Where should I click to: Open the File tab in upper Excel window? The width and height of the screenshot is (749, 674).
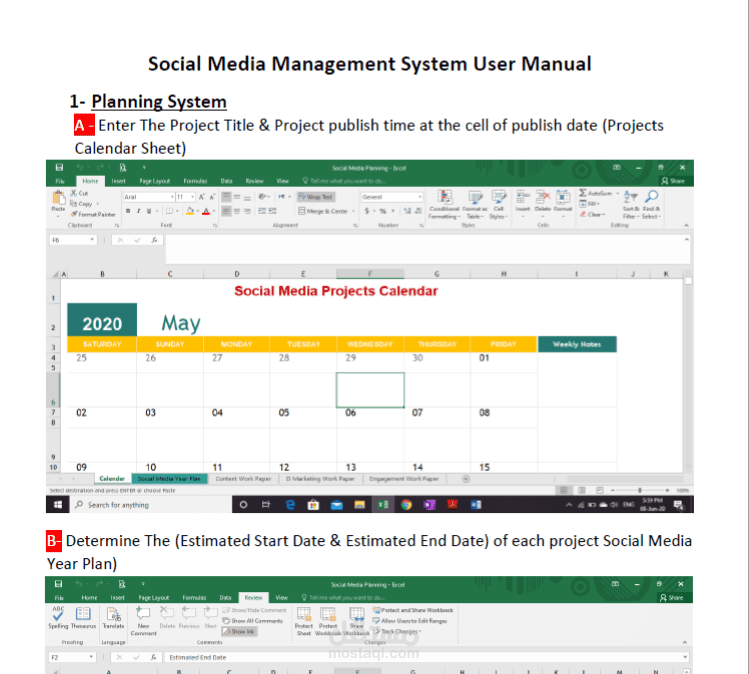[60, 181]
